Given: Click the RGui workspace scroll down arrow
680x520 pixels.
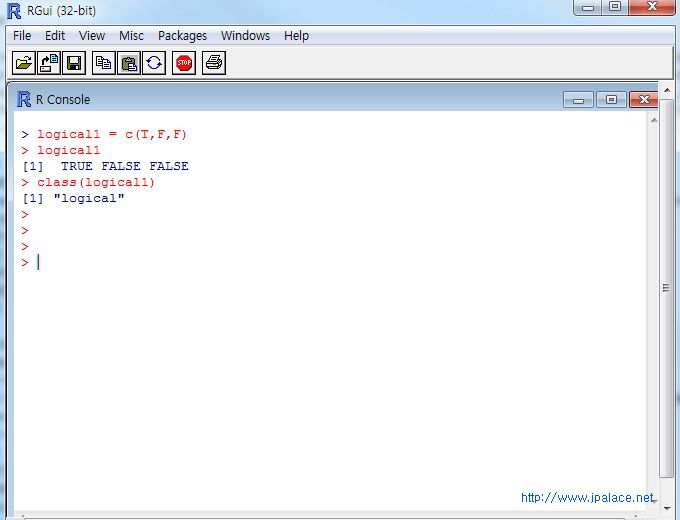Looking at the screenshot, I should coord(667,508).
